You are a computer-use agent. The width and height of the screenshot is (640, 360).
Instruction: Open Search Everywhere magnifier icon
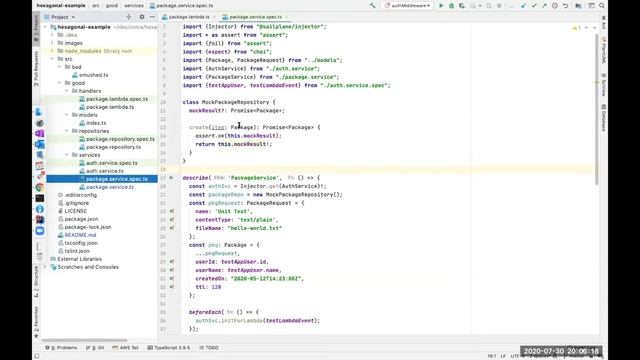tap(602, 6)
